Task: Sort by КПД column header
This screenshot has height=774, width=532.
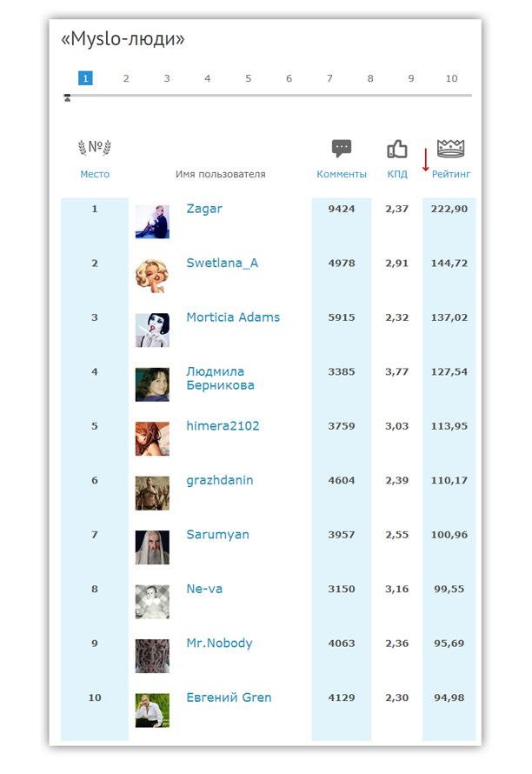Action: pos(397,174)
